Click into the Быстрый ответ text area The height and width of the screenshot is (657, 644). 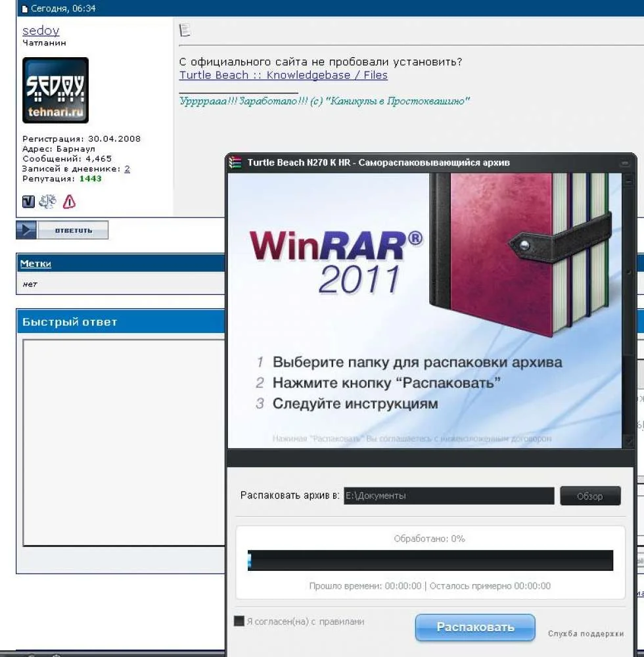tap(124, 443)
